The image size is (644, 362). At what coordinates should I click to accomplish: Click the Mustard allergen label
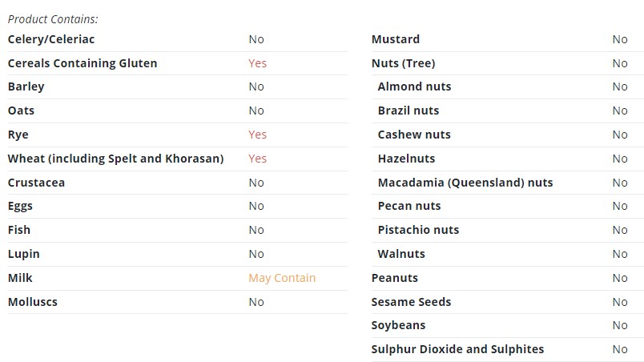pyautogui.click(x=396, y=39)
